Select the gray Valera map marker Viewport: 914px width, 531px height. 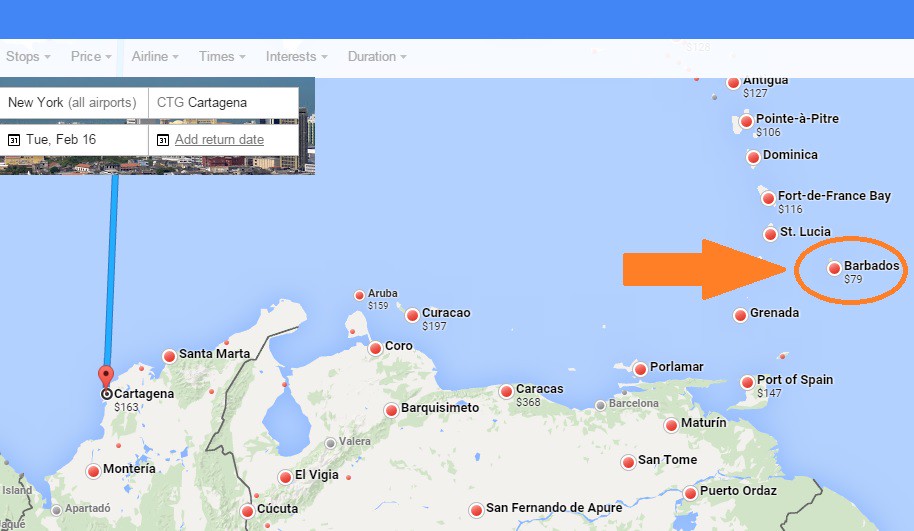[x=330, y=443]
